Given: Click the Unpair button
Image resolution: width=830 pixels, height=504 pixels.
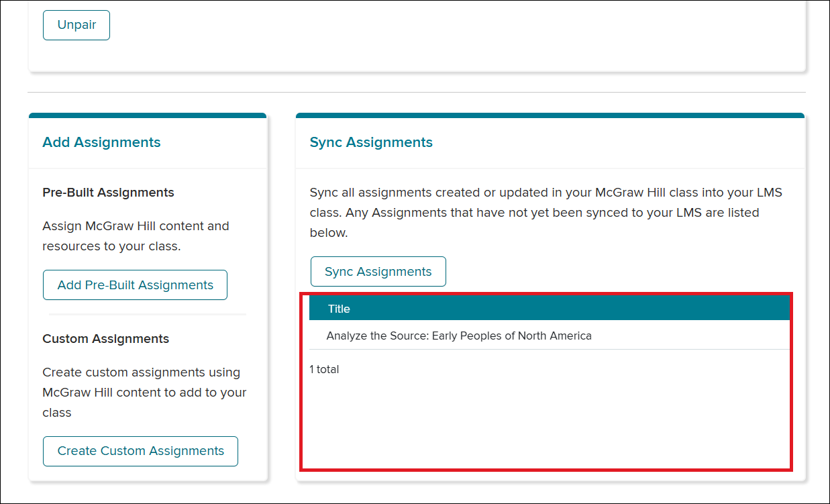Looking at the screenshot, I should point(76,25).
